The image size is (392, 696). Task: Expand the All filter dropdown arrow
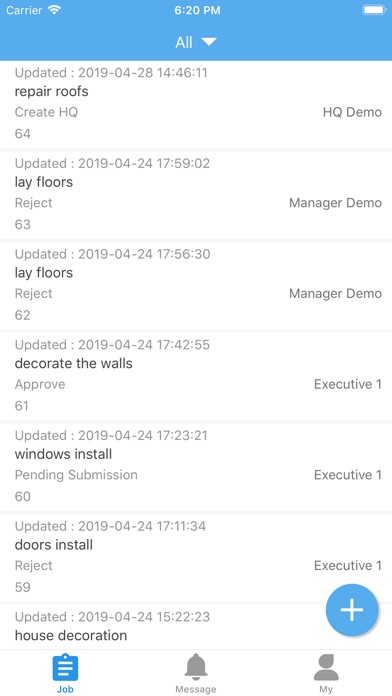pos(209,42)
